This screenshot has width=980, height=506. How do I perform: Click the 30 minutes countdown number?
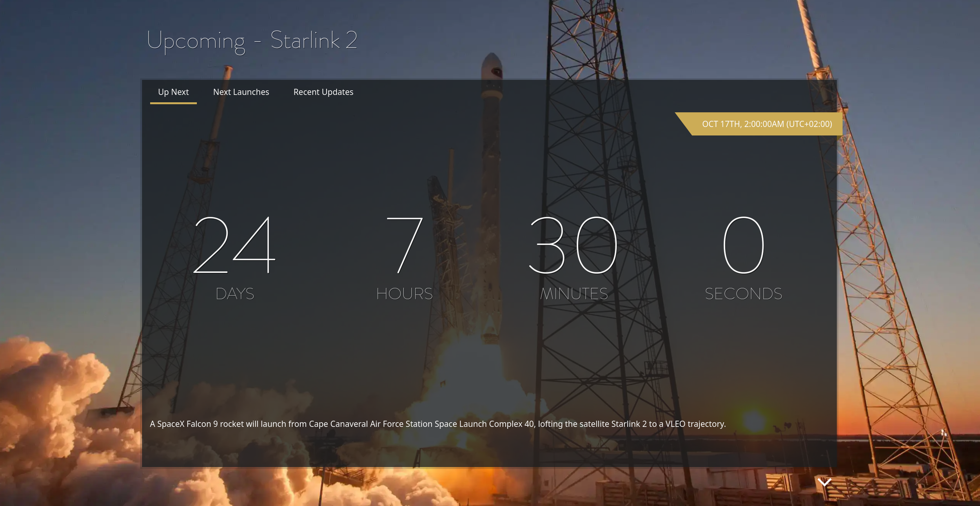click(573, 245)
